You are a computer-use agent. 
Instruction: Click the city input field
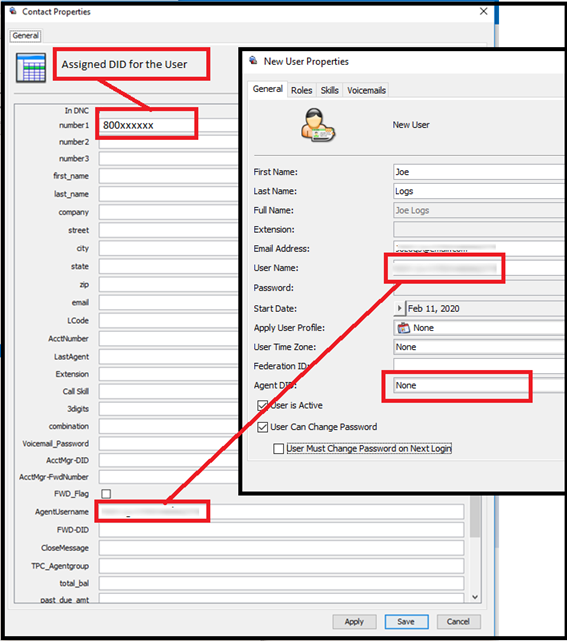[x=168, y=248]
